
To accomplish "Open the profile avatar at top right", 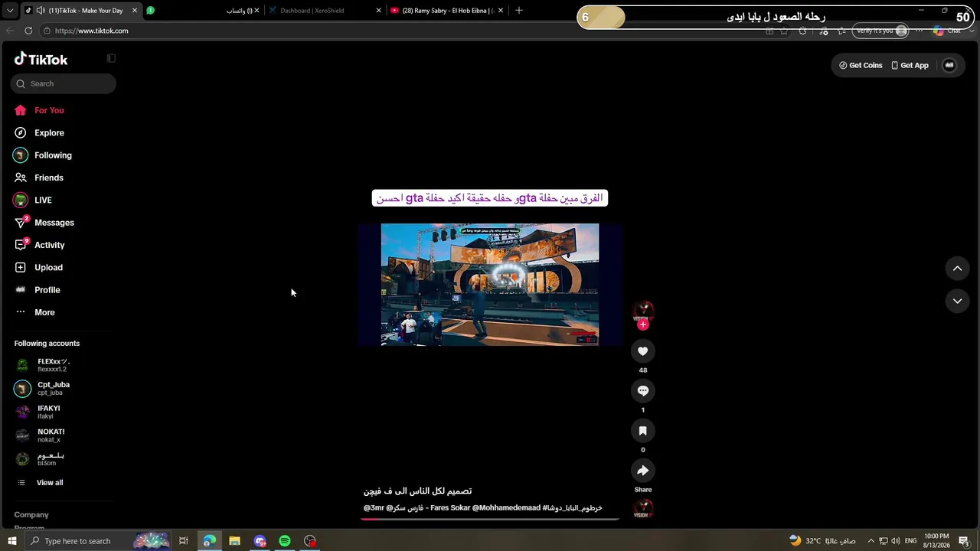I will tap(949, 65).
